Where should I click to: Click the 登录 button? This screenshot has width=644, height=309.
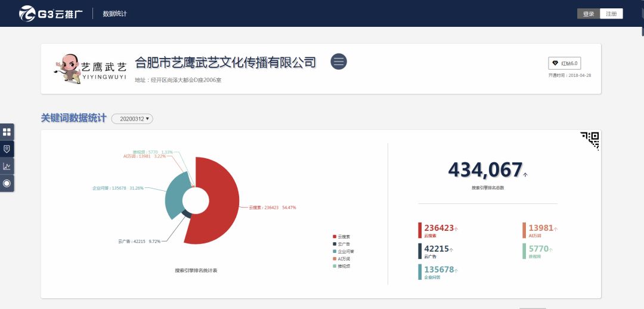pos(589,14)
